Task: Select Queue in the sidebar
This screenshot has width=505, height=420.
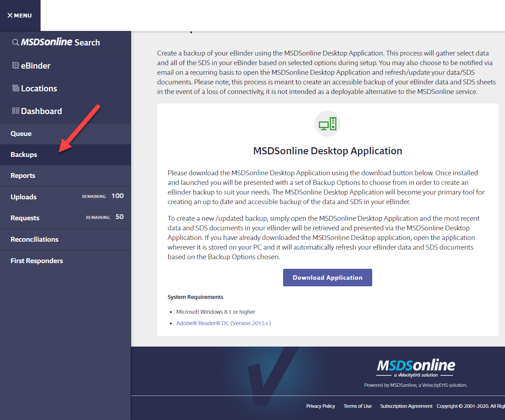Action: coord(66,134)
